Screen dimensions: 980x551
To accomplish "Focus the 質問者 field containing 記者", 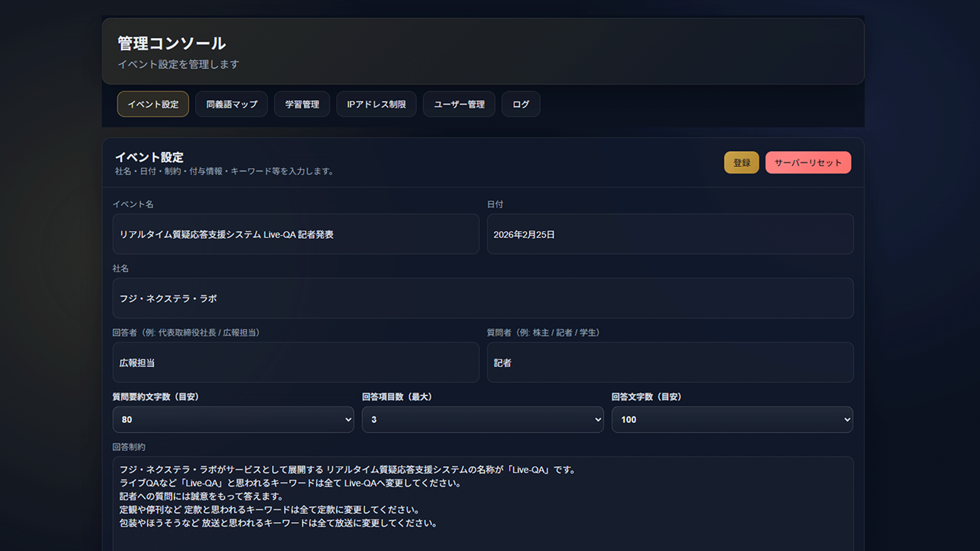I will tap(670, 362).
